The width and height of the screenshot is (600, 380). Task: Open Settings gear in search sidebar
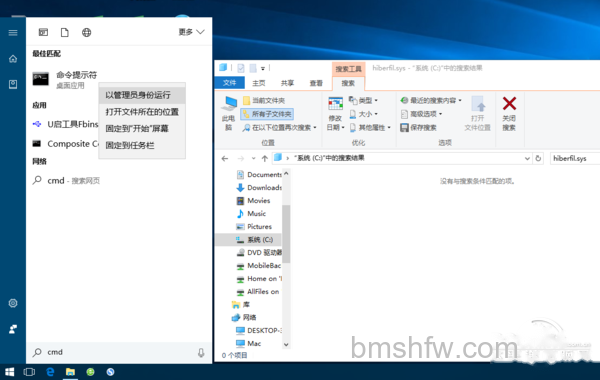(x=13, y=303)
